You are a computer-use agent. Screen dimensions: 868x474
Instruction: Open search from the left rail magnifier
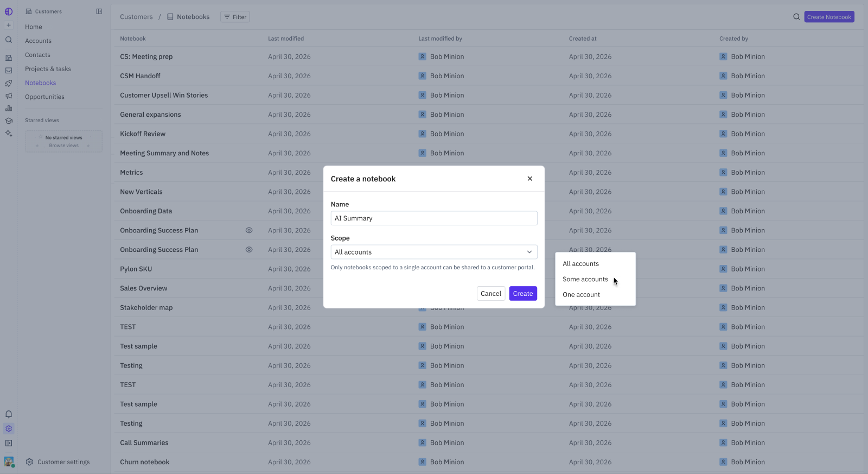click(9, 40)
